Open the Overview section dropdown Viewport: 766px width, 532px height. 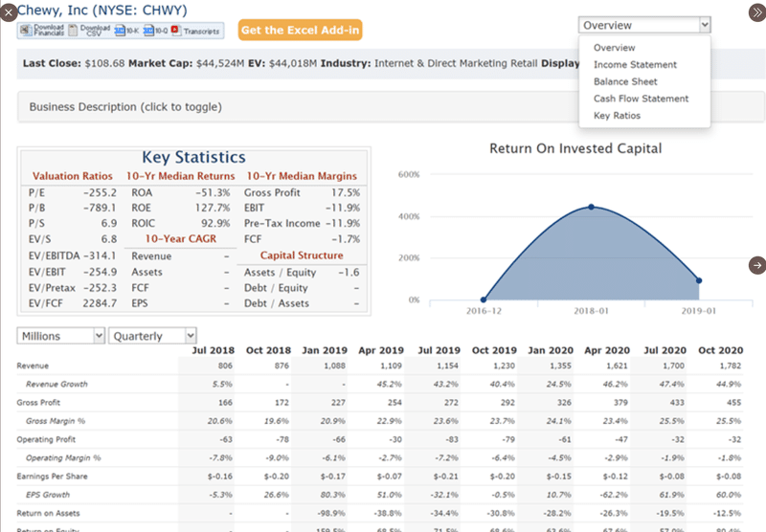pos(644,25)
